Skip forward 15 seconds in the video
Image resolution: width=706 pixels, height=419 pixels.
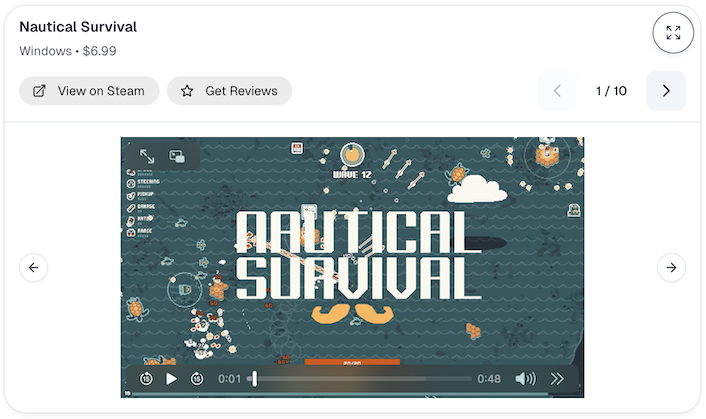click(197, 379)
